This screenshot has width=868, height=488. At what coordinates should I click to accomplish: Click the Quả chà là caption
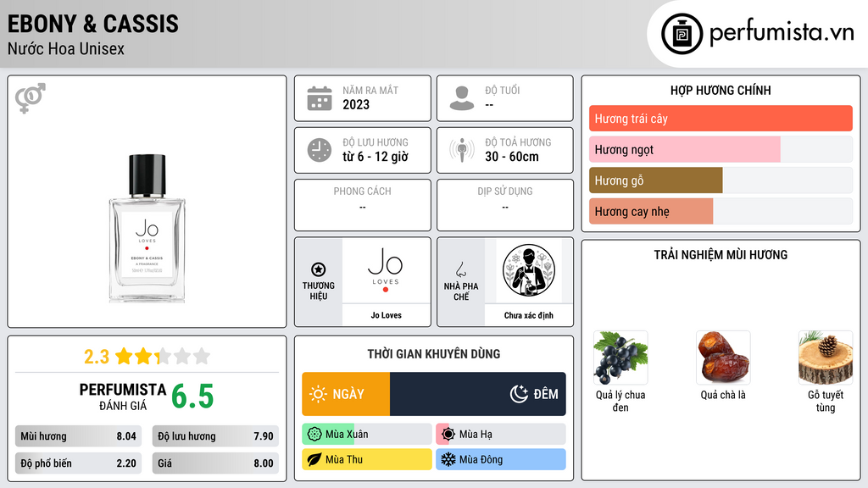(x=723, y=395)
